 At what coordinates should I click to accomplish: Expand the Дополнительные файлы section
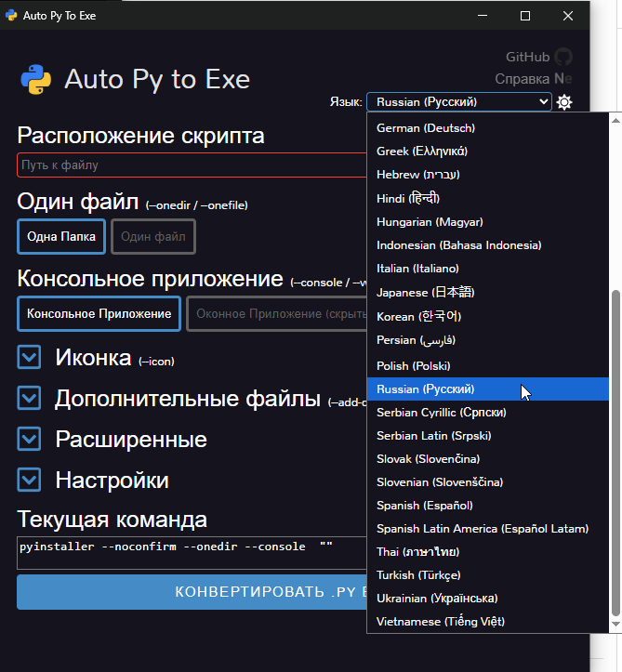tap(29, 398)
